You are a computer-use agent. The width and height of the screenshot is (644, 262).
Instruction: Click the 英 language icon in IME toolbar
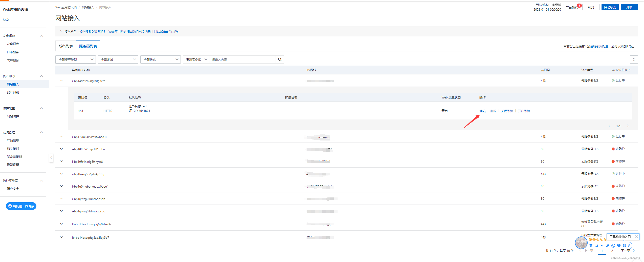tap(591, 246)
